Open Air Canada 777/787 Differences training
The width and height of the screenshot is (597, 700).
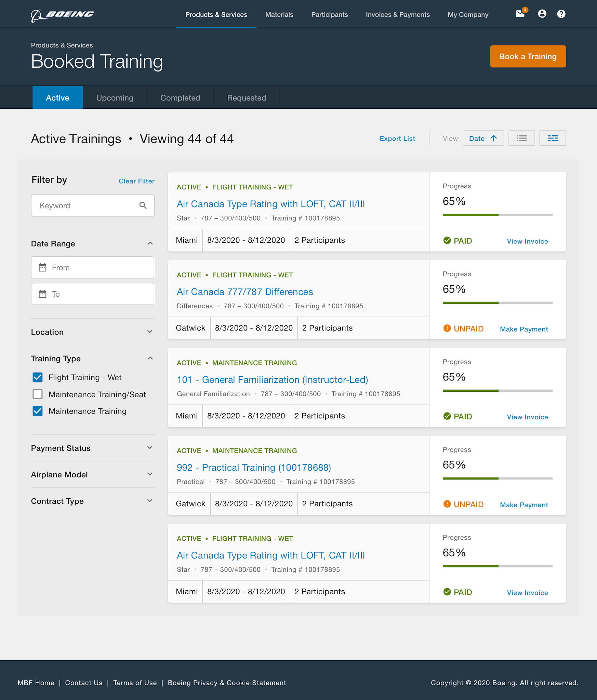point(245,292)
